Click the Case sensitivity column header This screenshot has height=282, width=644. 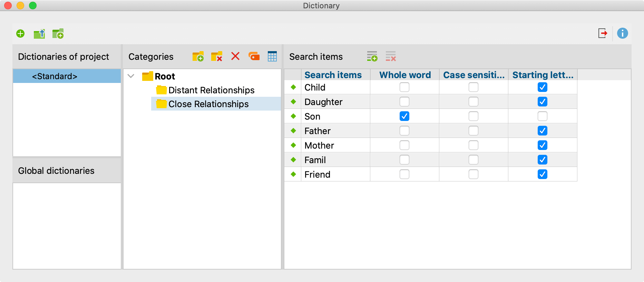pos(474,75)
